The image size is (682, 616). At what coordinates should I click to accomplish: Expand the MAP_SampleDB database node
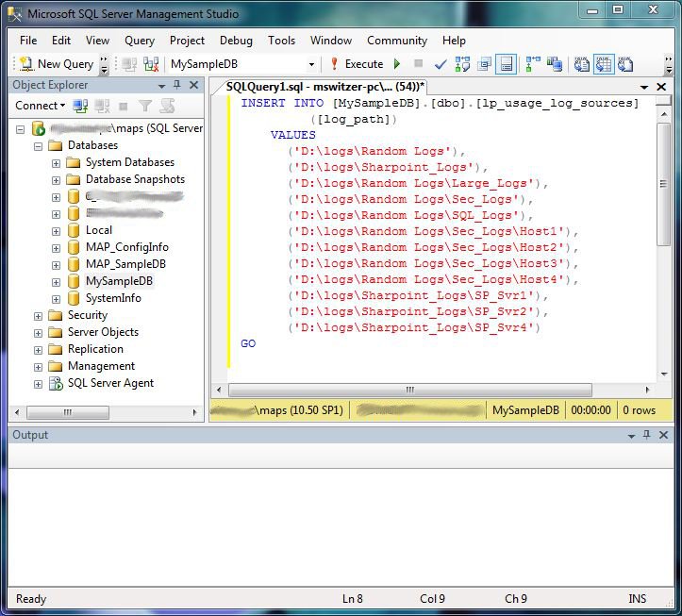(56, 265)
